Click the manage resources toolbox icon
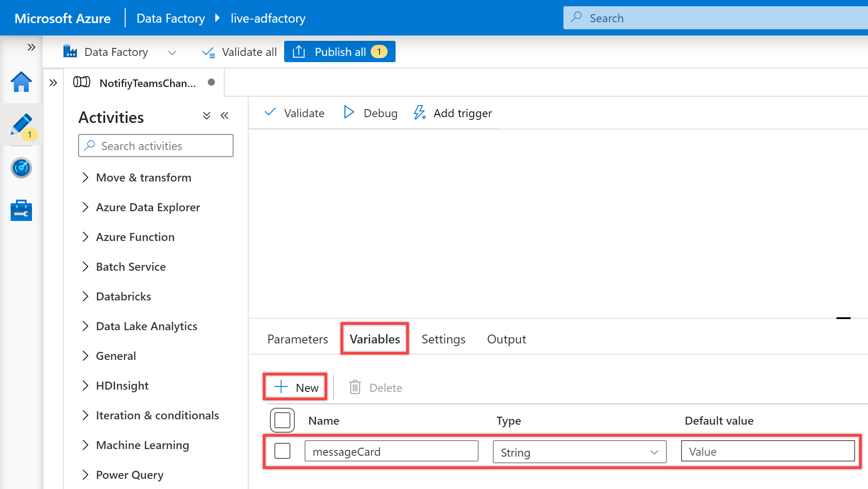This screenshot has width=868, height=489. pyautogui.click(x=21, y=210)
